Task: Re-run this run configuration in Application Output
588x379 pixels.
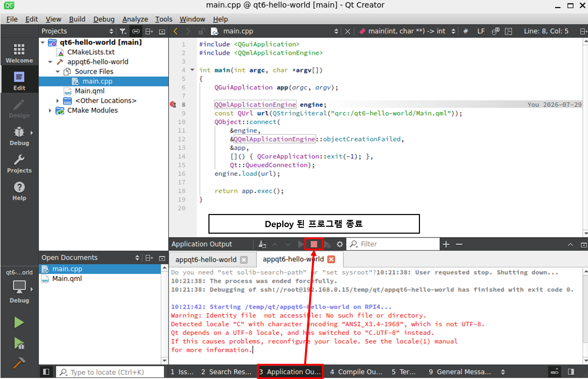Action: click(301, 244)
